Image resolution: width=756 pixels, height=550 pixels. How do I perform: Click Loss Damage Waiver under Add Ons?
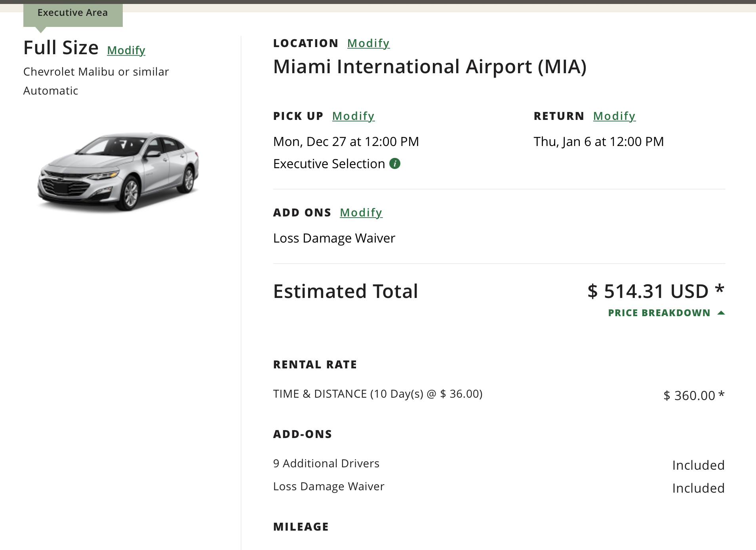[x=334, y=238]
